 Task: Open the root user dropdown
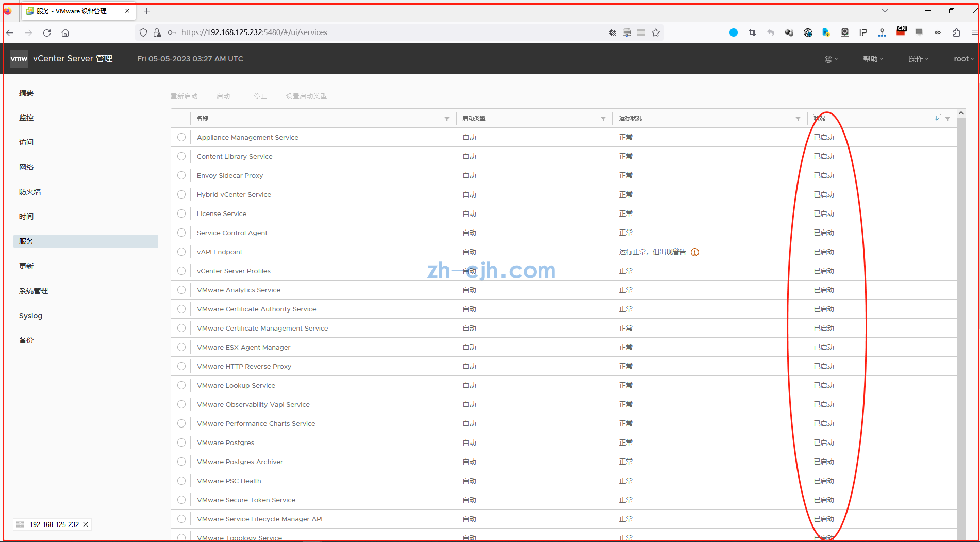(x=964, y=59)
